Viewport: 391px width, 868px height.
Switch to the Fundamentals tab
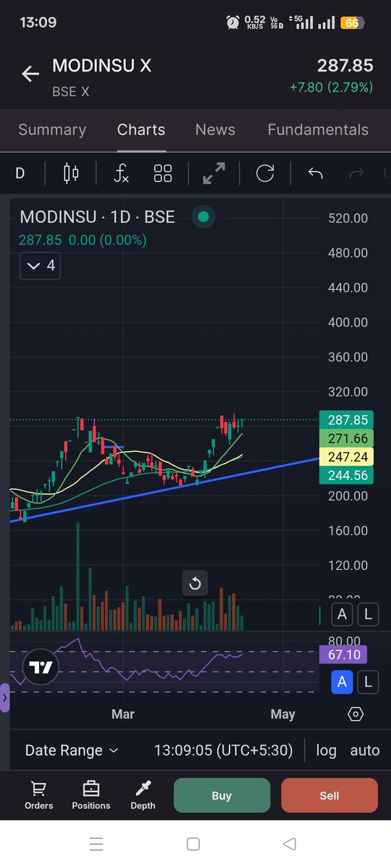[x=318, y=129]
